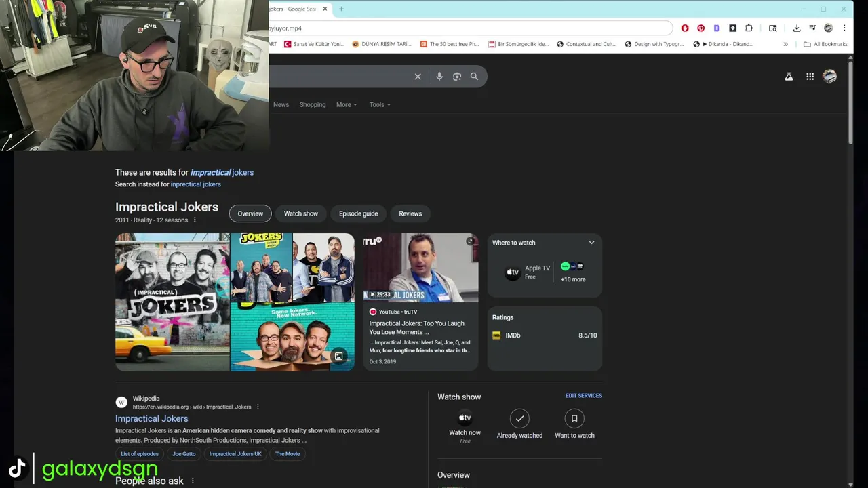Watch now on Apple TV
868x488 pixels.
point(465,426)
